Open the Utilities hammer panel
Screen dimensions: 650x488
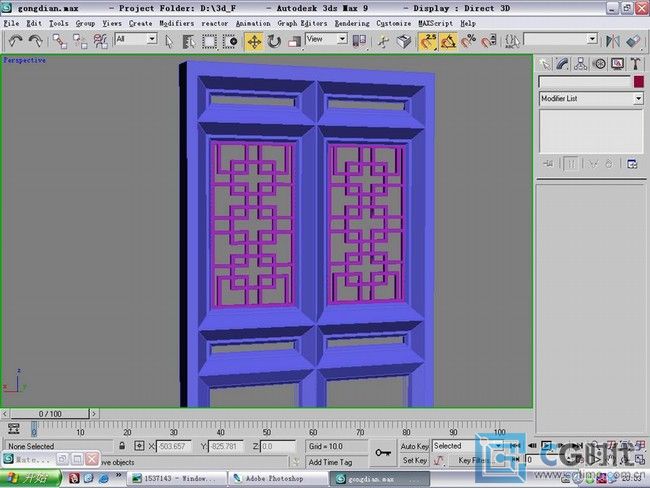click(635, 63)
